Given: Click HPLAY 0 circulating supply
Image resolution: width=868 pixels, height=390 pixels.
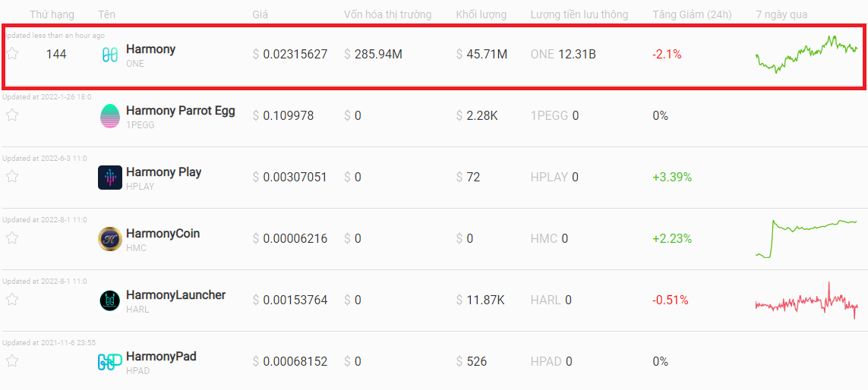Looking at the screenshot, I should 554,177.
